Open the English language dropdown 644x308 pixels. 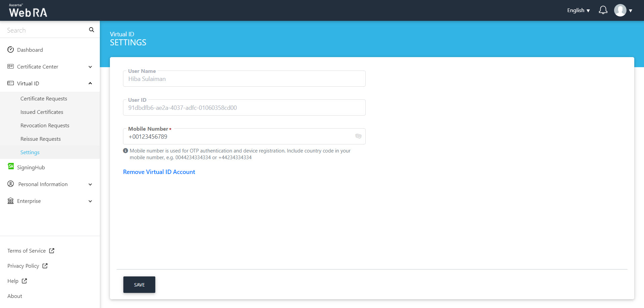point(578,10)
